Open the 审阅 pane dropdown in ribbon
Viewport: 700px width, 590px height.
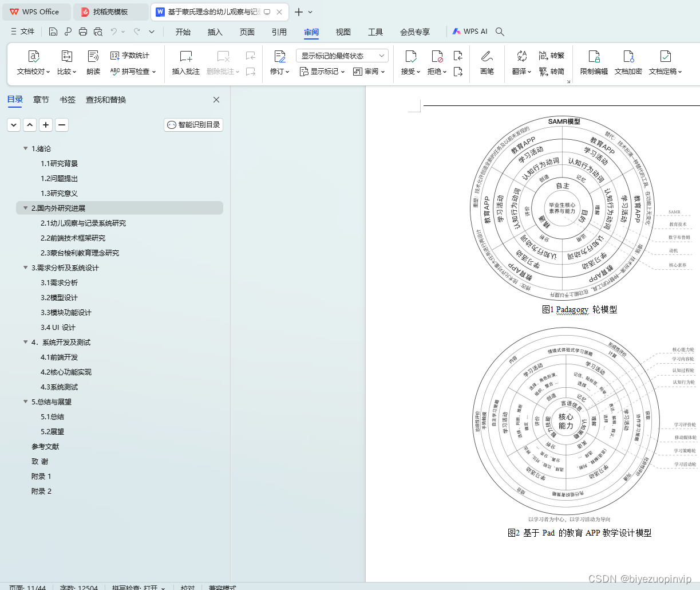[x=369, y=72]
